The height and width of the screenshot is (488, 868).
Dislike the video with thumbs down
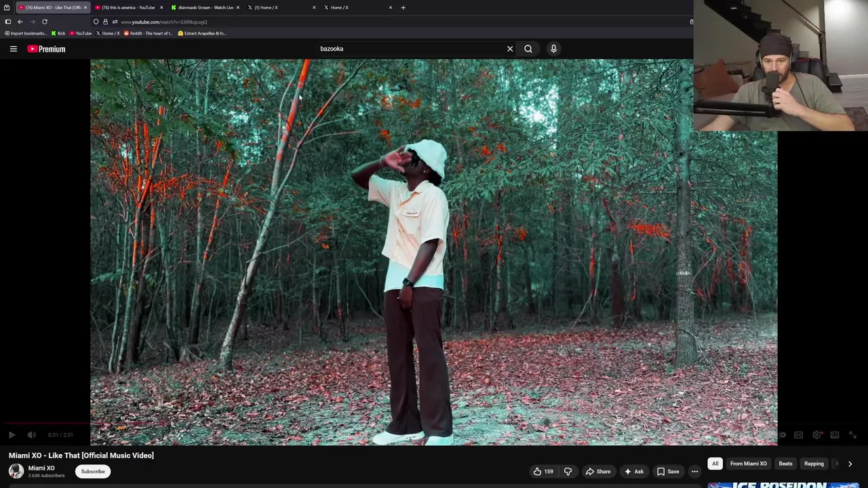pos(568,472)
